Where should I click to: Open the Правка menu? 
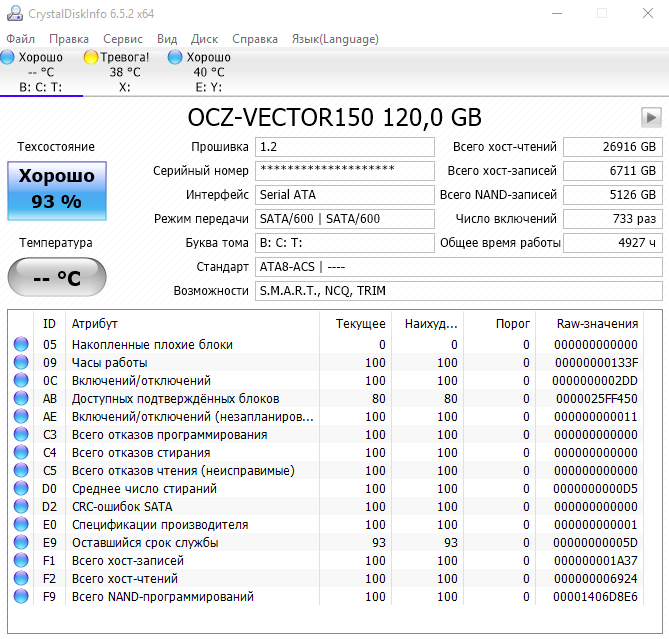[69, 39]
